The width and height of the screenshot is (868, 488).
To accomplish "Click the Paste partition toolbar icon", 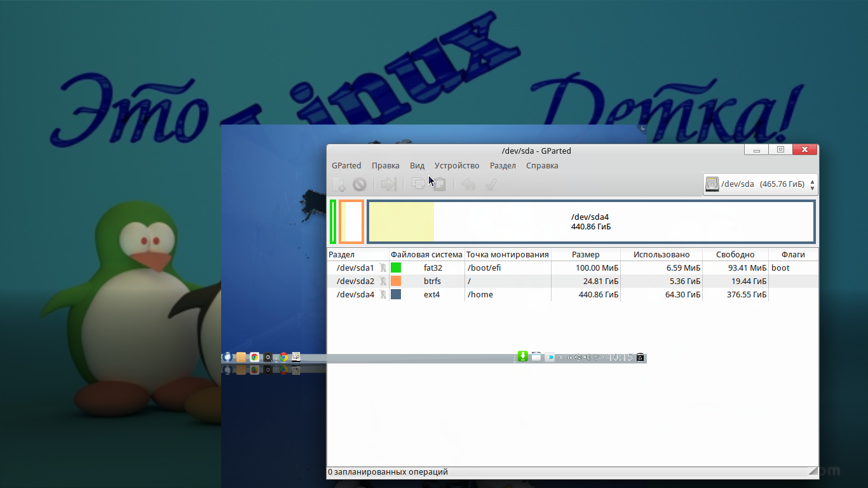I will (438, 184).
